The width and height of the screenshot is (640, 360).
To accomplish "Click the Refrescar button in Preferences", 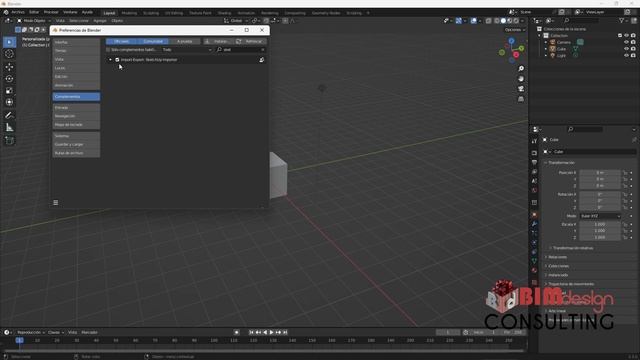I will [x=250, y=41].
